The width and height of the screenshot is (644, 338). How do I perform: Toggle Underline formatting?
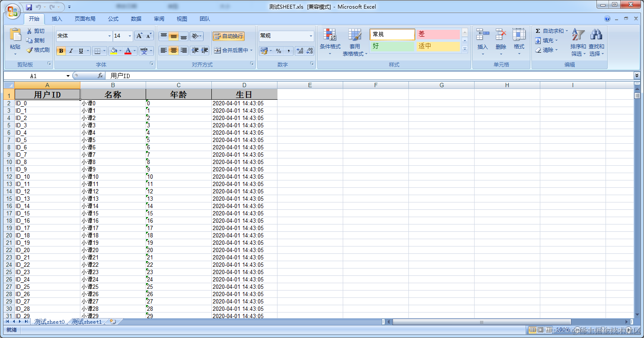[x=81, y=51]
